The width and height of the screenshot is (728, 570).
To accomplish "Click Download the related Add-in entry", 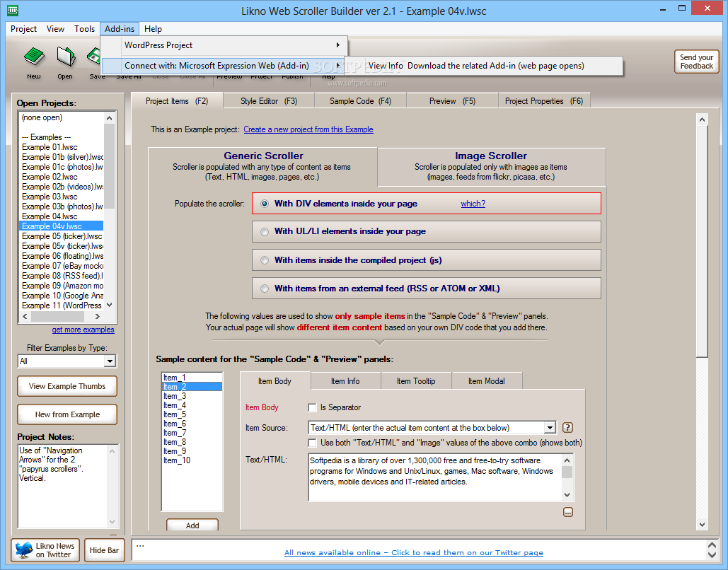I will 496,66.
